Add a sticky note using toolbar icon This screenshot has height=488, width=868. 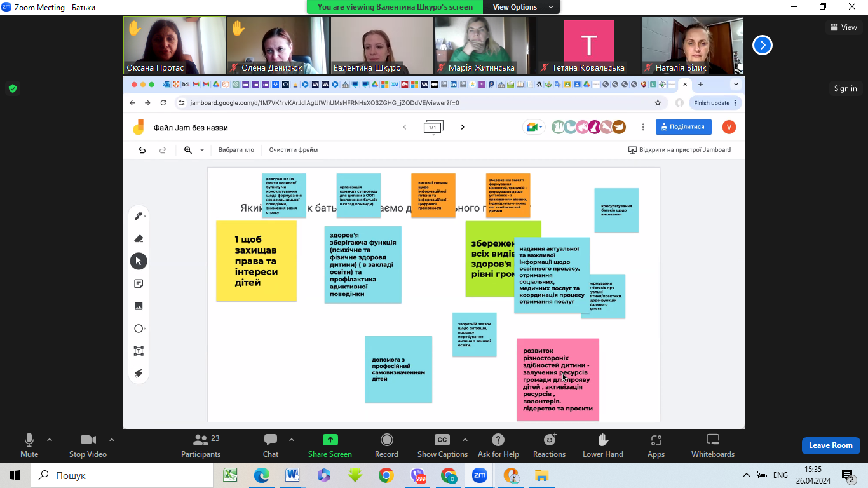pos(139,283)
